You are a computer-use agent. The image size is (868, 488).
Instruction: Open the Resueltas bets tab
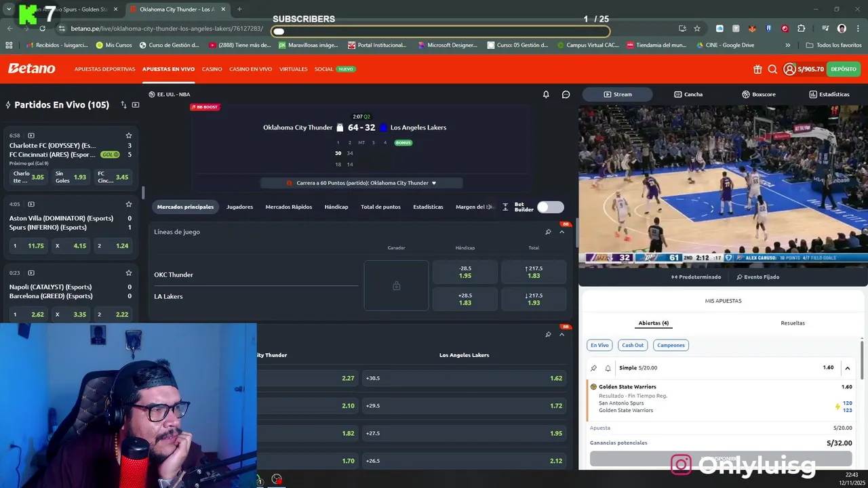point(793,323)
